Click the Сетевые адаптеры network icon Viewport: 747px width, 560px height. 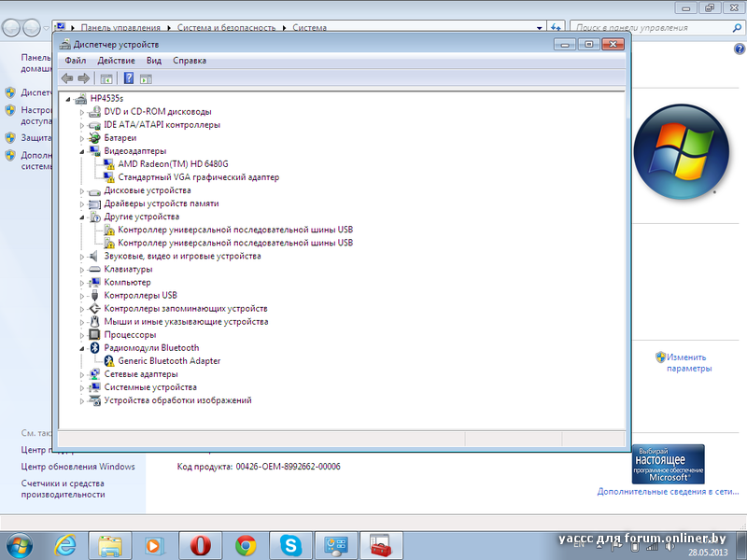(x=94, y=374)
